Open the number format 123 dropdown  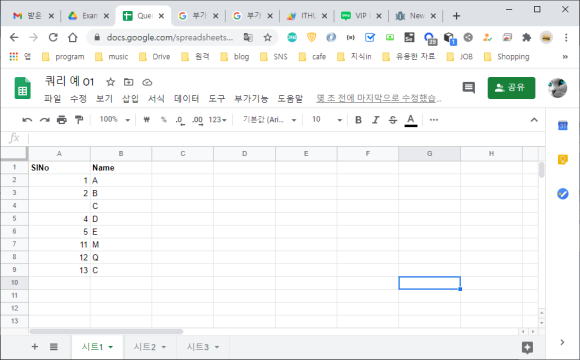(x=217, y=120)
